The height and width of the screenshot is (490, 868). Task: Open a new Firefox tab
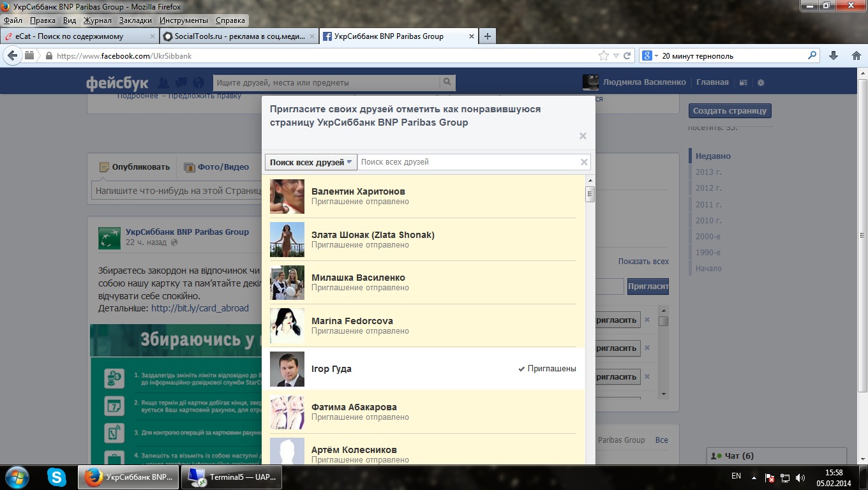(488, 36)
